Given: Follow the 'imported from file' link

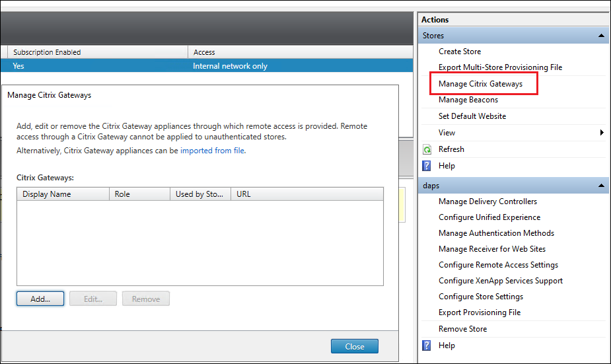Looking at the screenshot, I should pyautogui.click(x=212, y=151).
